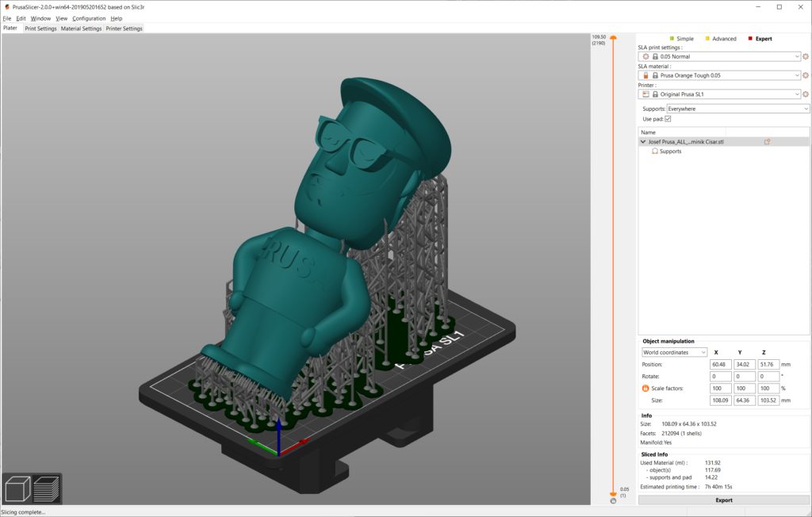
Task: Click used material value '131.92'
Action: (713, 463)
